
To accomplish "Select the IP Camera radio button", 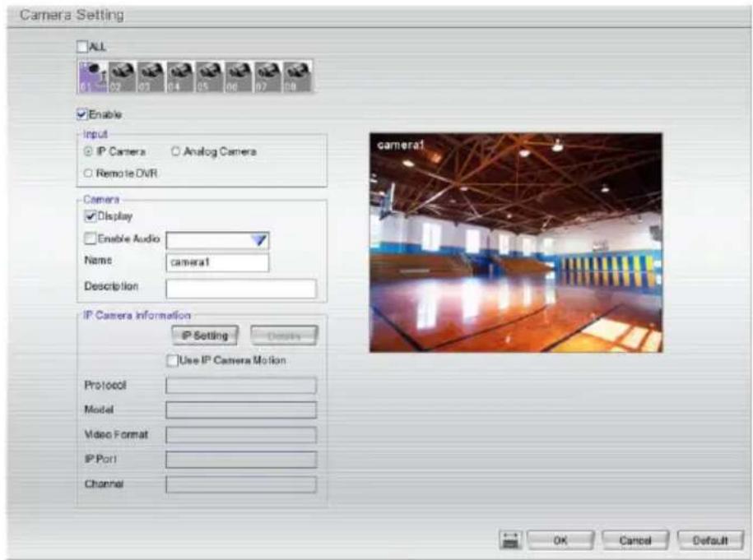I will coord(88,151).
